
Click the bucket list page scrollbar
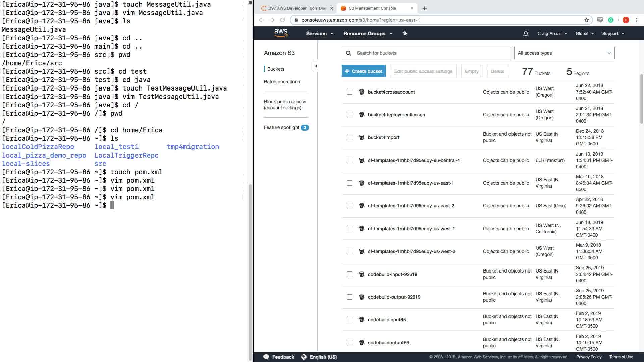coord(641,99)
